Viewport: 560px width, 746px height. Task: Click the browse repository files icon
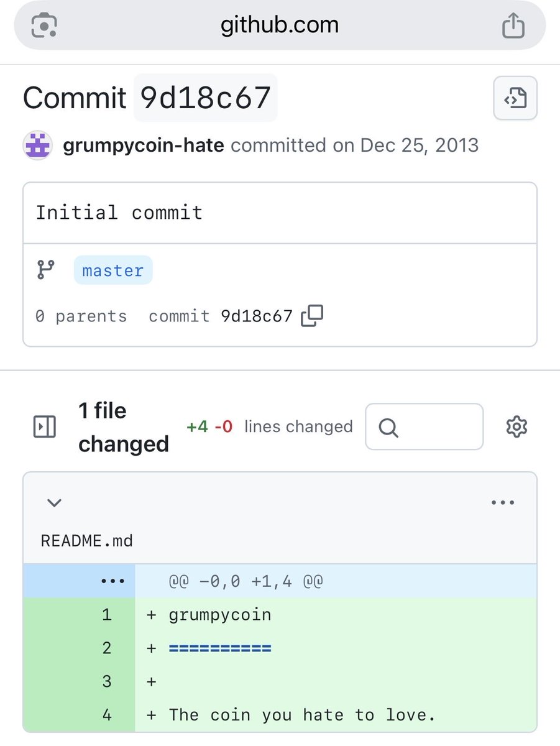[515, 98]
